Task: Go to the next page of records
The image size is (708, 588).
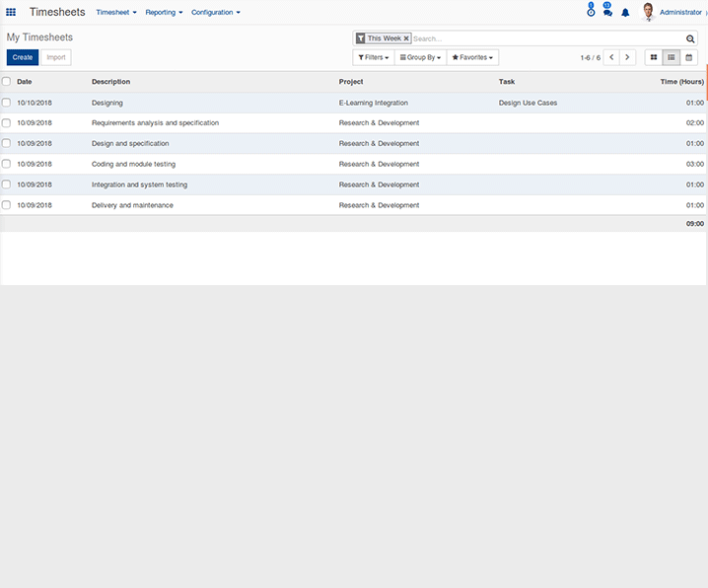Action: (x=627, y=57)
